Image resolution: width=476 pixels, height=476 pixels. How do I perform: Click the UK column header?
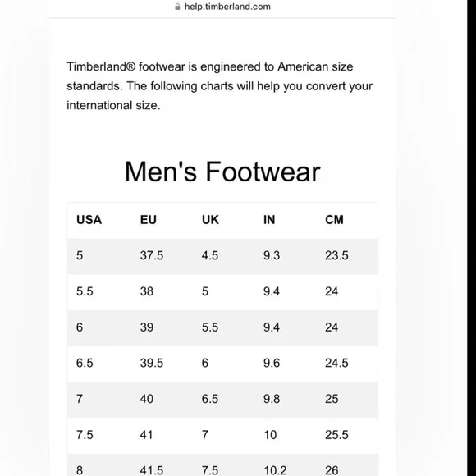(210, 220)
